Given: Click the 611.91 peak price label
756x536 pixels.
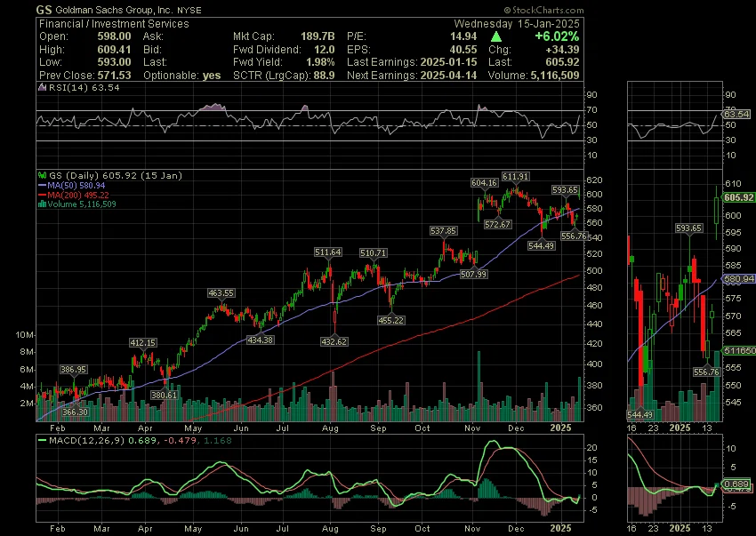Looking at the screenshot, I should [x=515, y=176].
